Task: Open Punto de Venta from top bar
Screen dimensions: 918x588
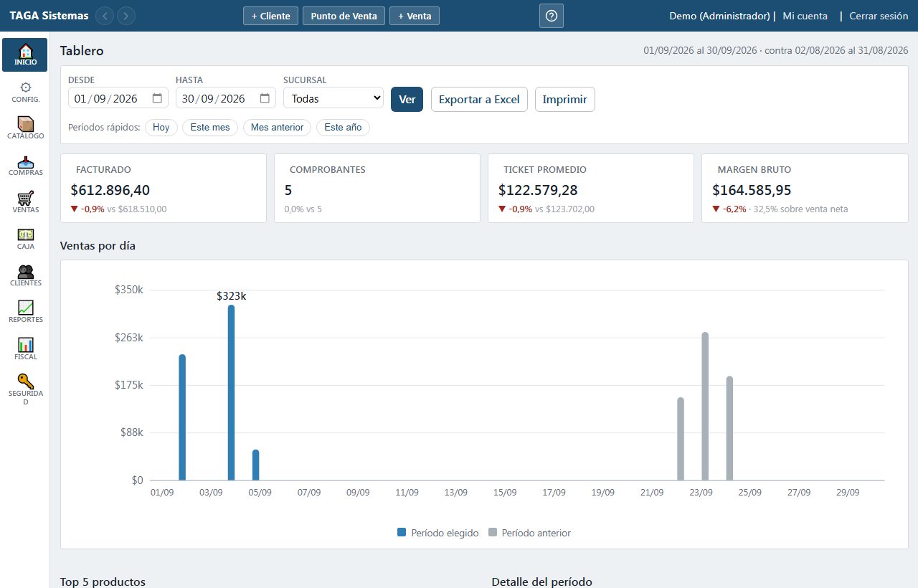Action: [x=344, y=16]
